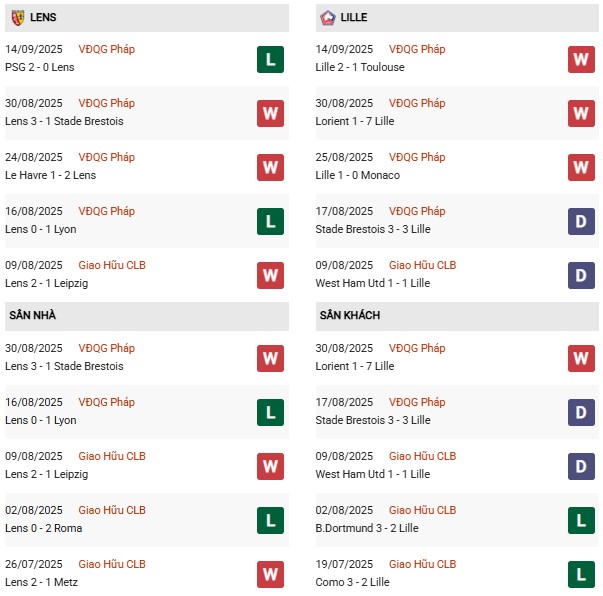Click the L badge for Como 3-2 Lille
Viewport: 603px width, 596px height.
point(581,575)
